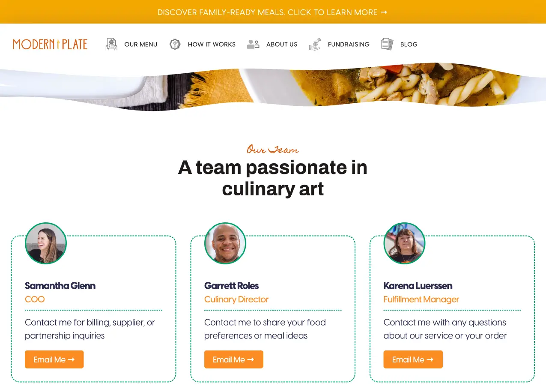Click the How It Works question mark icon
The width and height of the screenshot is (546, 392).
175,44
